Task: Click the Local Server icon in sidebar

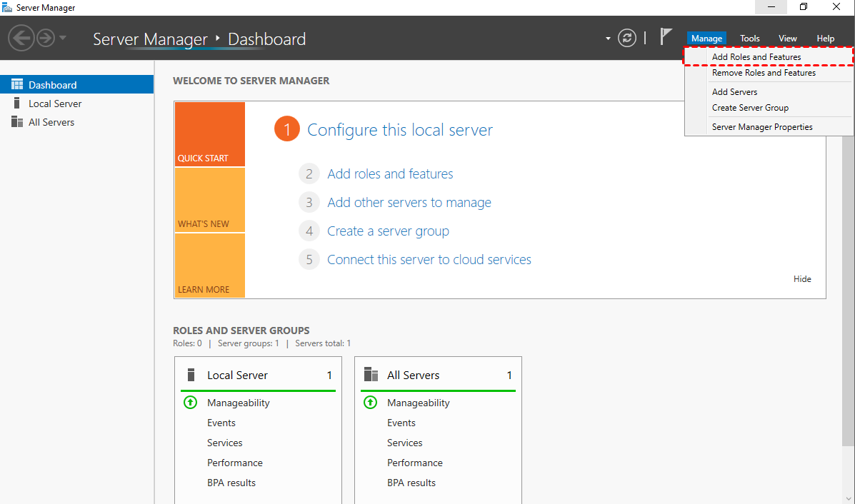Action: click(x=17, y=104)
